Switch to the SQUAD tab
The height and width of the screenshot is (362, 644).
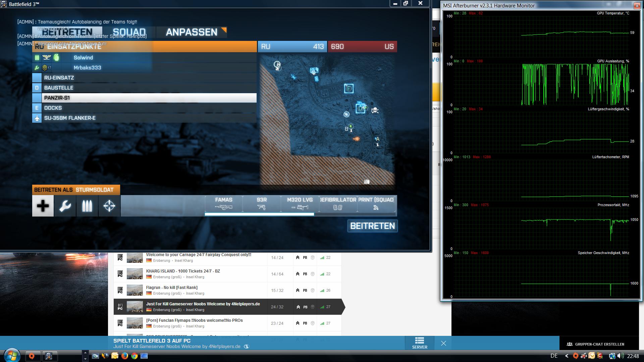pyautogui.click(x=129, y=32)
